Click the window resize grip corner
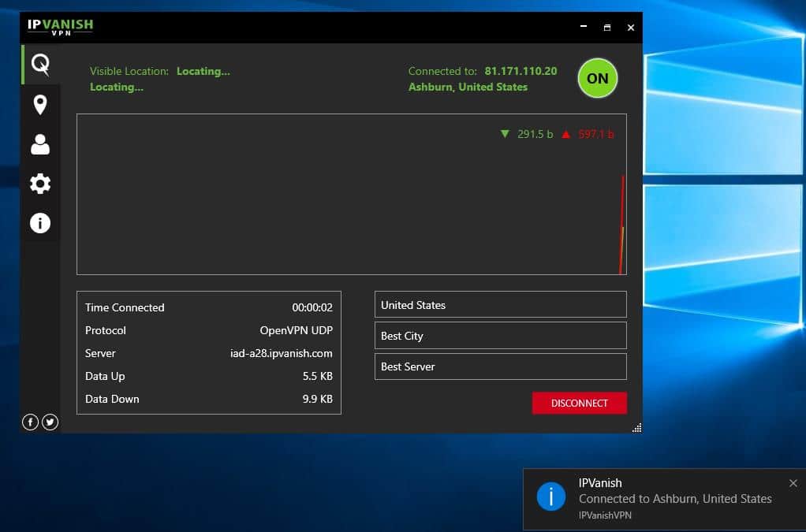This screenshot has width=806, height=532. click(x=637, y=428)
